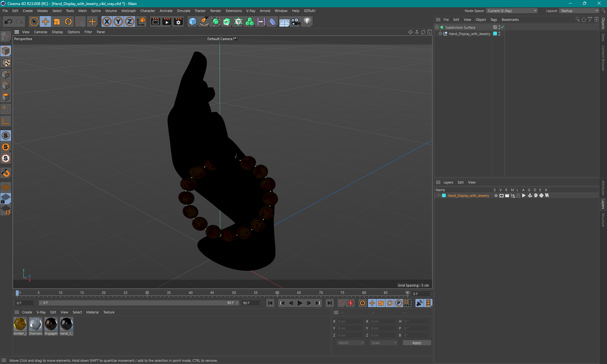The height and width of the screenshot is (364, 607).
Task: Open the viewport Cameras menu
Action: click(x=40, y=32)
